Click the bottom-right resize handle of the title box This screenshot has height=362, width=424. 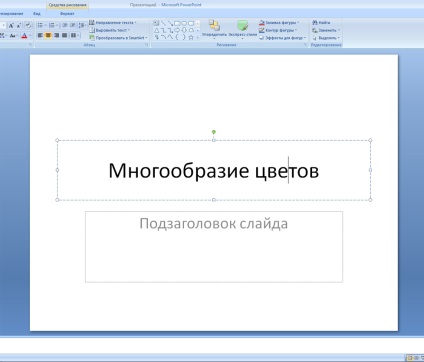pos(370,200)
